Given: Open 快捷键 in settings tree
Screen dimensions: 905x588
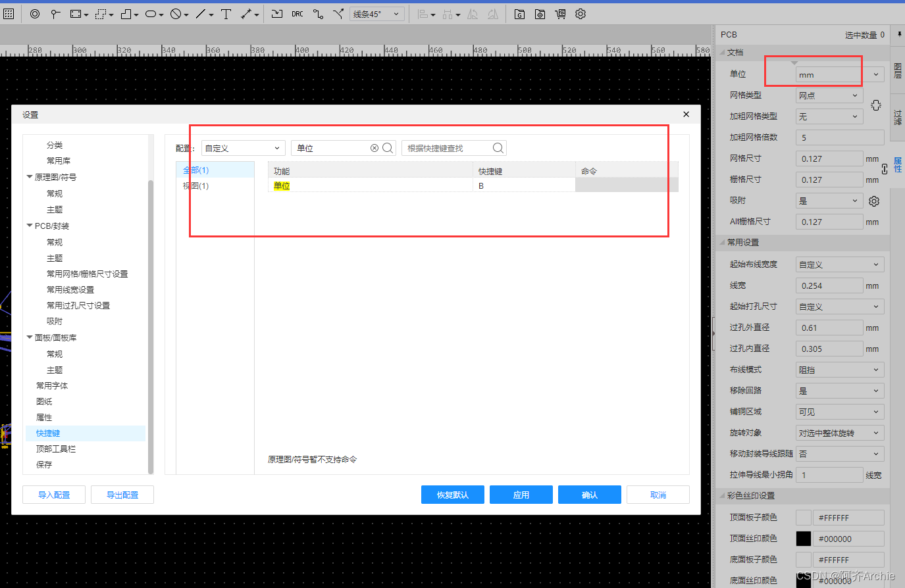Looking at the screenshot, I should [x=86, y=433].
